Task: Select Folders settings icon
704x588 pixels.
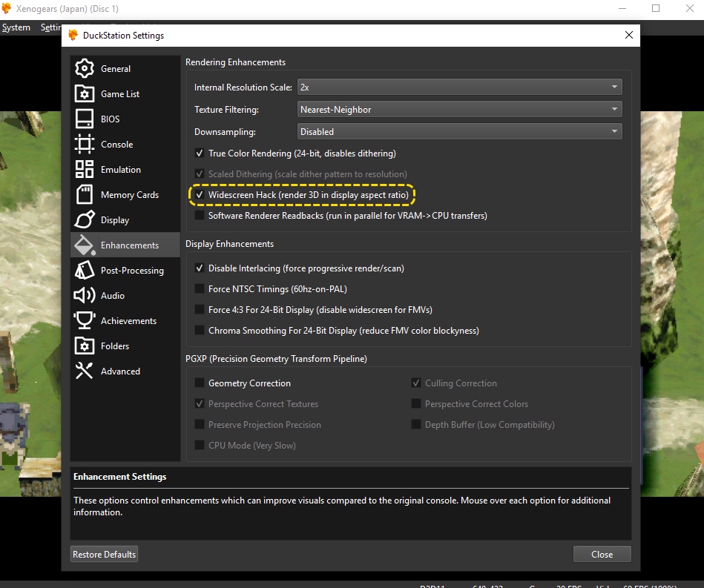Action: [x=85, y=346]
